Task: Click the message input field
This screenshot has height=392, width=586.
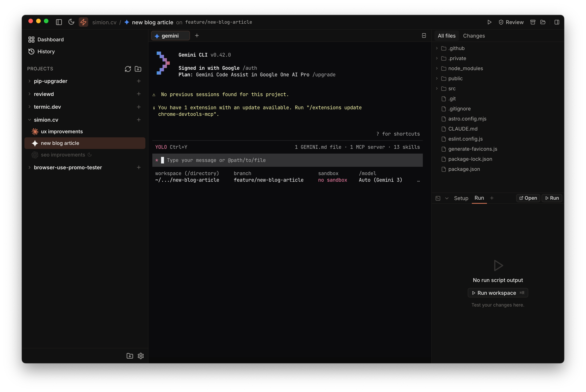Action: [287, 160]
